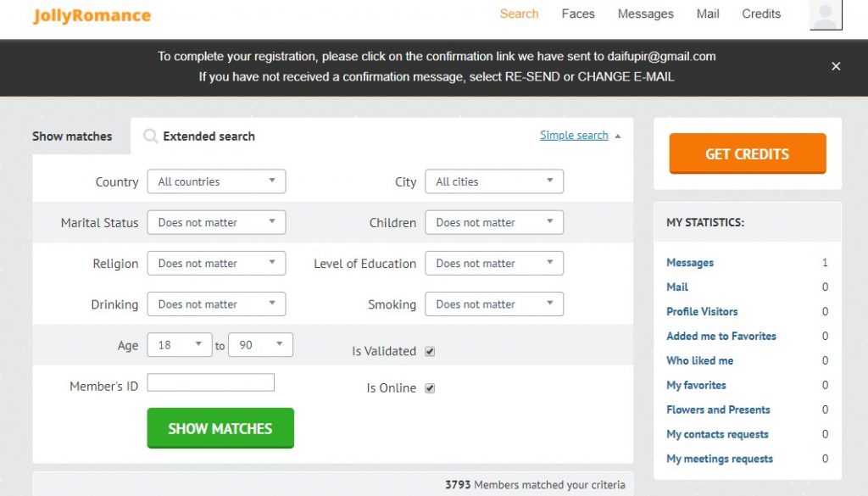Click the Member's ID input field
Image resolution: width=868 pixels, height=496 pixels.
pyautogui.click(x=210, y=382)
